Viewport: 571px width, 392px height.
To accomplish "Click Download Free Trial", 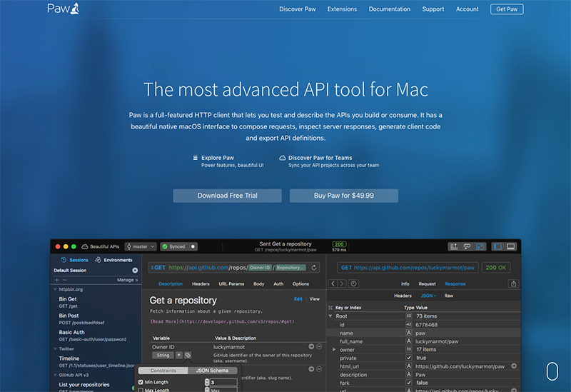I will [227, 196].
